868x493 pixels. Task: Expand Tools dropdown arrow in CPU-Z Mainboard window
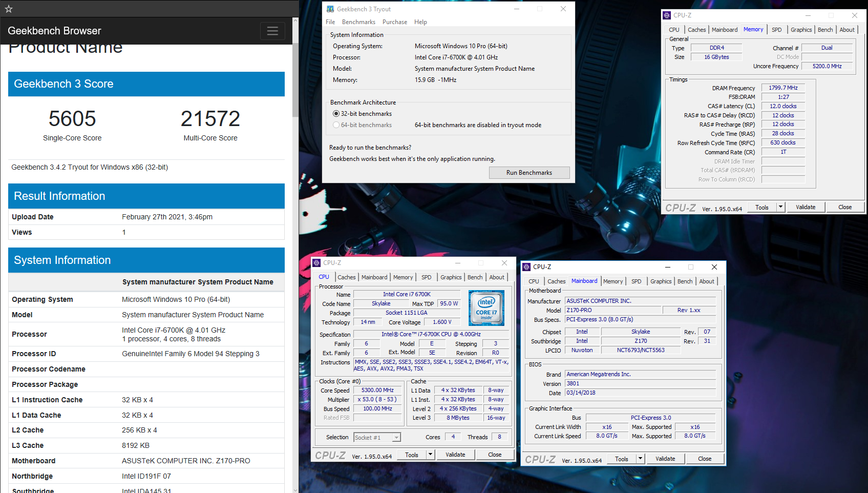coord(640,459)
